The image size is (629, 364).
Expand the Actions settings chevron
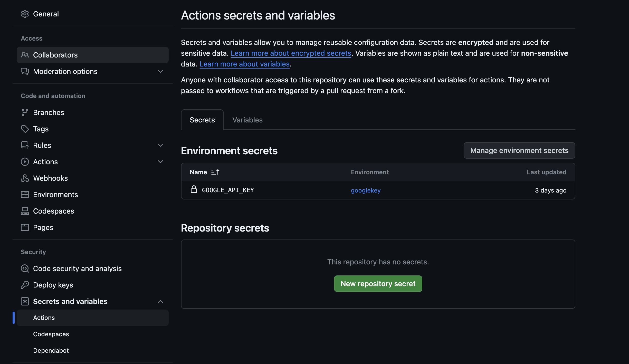pyautogui.click(x=160, y=162)
